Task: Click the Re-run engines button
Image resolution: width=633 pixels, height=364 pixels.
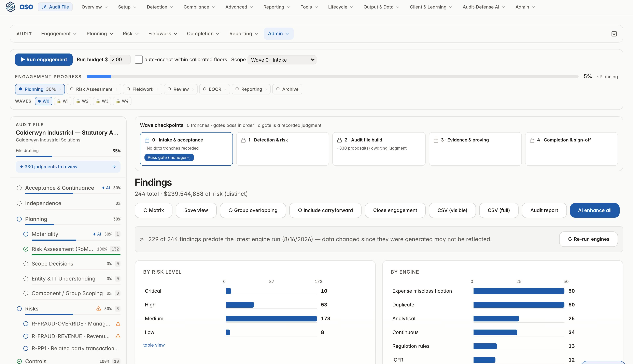Action: pyautogui.click(x=588, y=239)
